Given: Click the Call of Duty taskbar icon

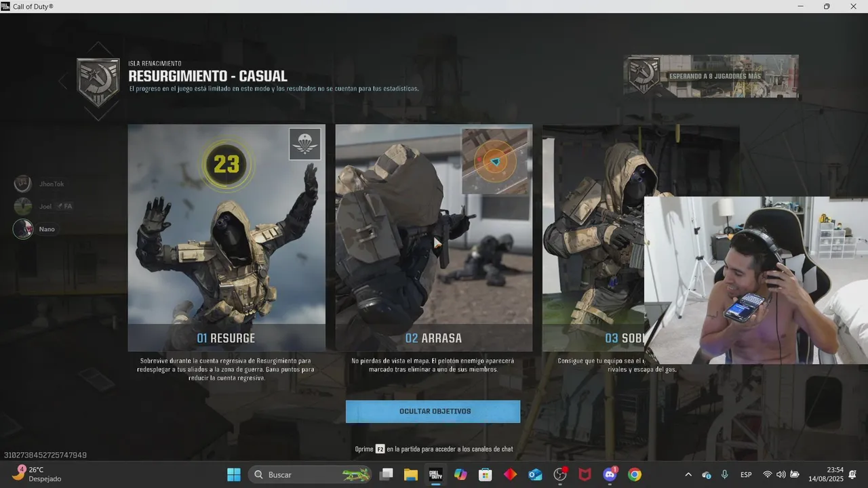Looking at the screenshot, I should point(435,474).
